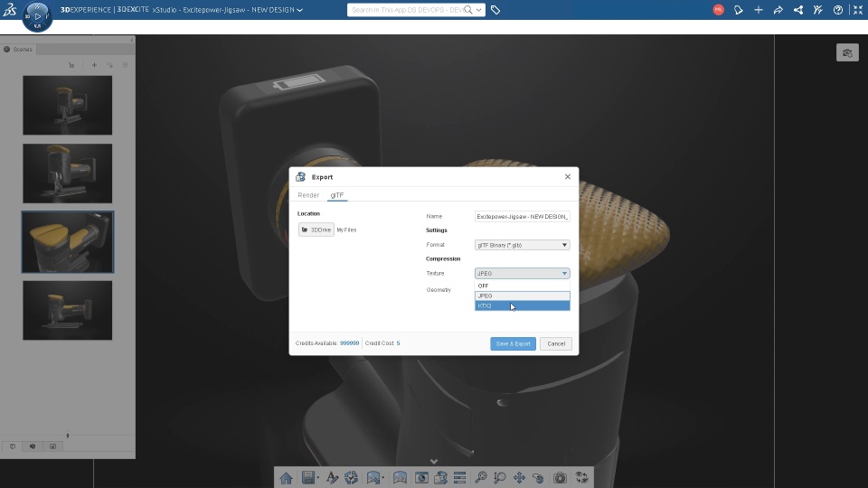Click the plus add icon in top bar
868x488 pixels.
point(759,10)
